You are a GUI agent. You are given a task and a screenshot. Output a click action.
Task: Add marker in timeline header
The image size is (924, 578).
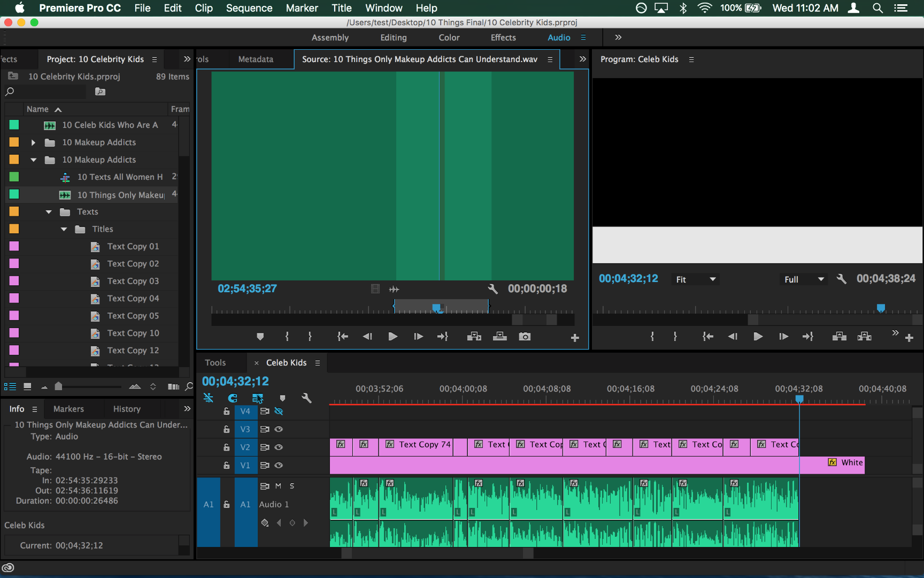click(x=282, y=398)
